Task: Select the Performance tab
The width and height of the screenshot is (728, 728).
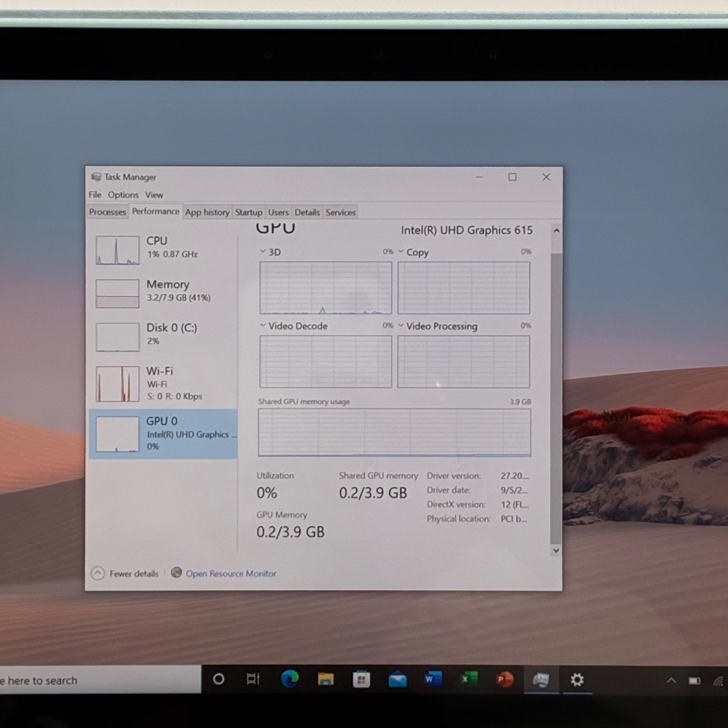Action: point(155,211)
